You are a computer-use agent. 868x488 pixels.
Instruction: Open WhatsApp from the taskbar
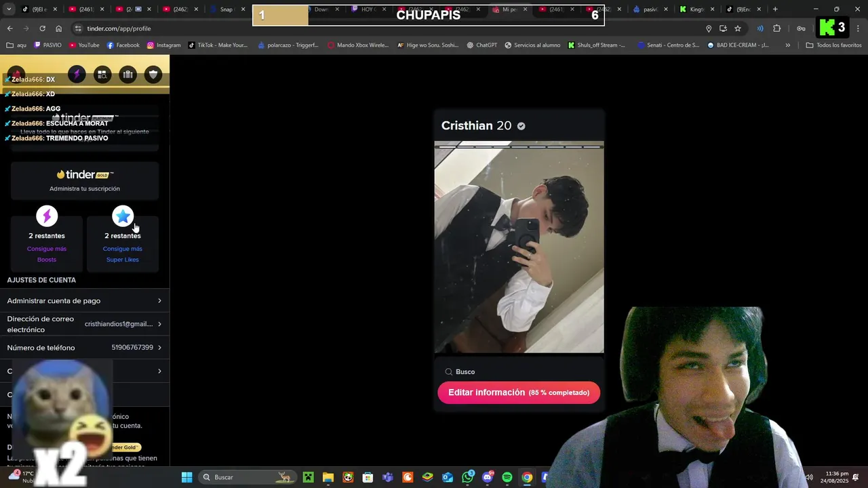467,477
